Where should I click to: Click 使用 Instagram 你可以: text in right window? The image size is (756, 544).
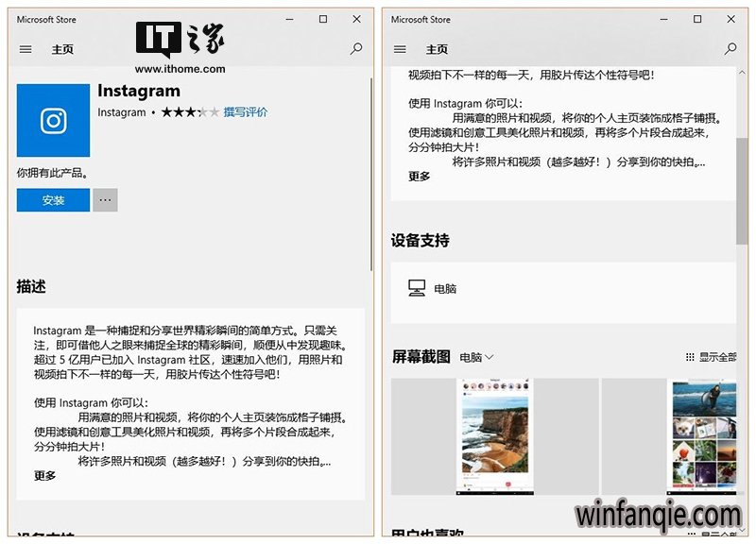(x=465, y=104)
